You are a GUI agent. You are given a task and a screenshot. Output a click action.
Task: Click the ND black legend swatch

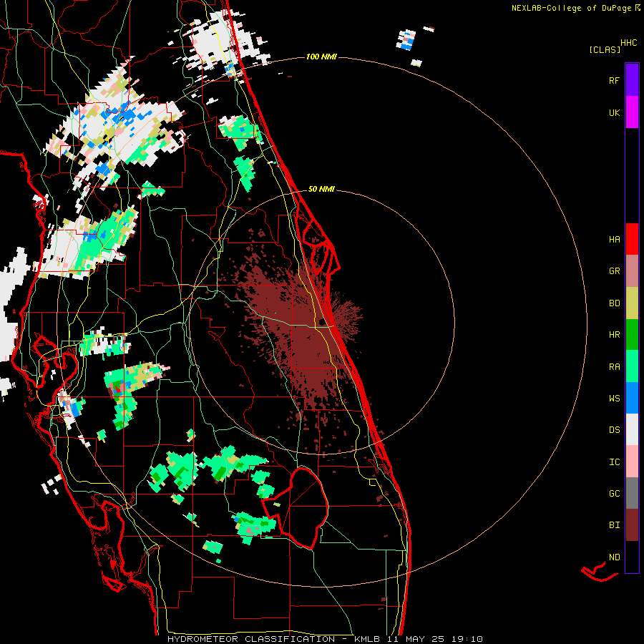[x=632, y=557]
